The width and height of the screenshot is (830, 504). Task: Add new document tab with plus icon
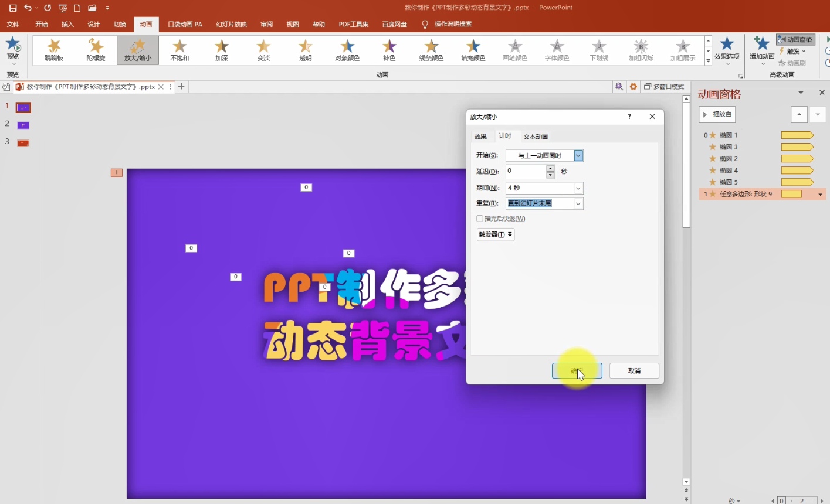coord(181,87)
